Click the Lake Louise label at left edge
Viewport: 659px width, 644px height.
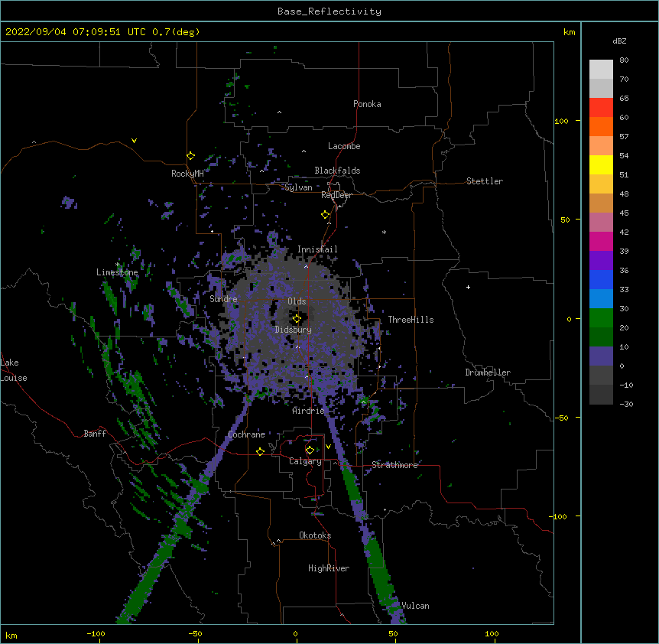pos(14,370)
